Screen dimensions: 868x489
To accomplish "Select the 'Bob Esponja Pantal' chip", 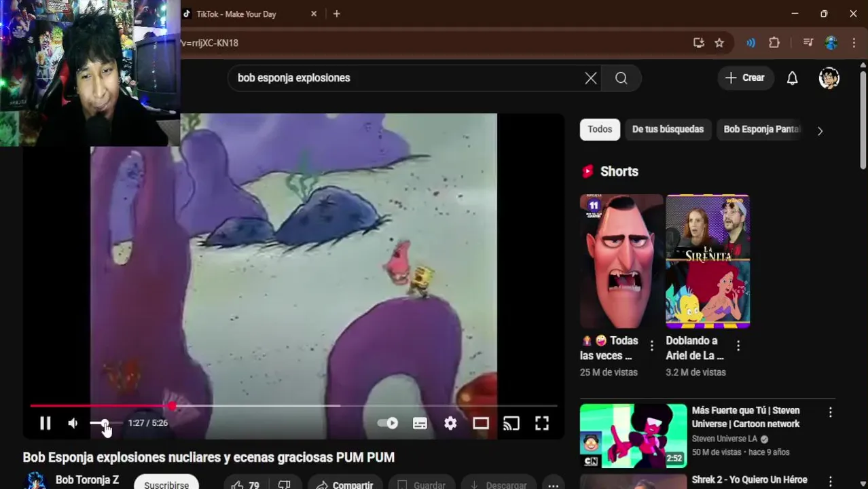I will (761, 129).
